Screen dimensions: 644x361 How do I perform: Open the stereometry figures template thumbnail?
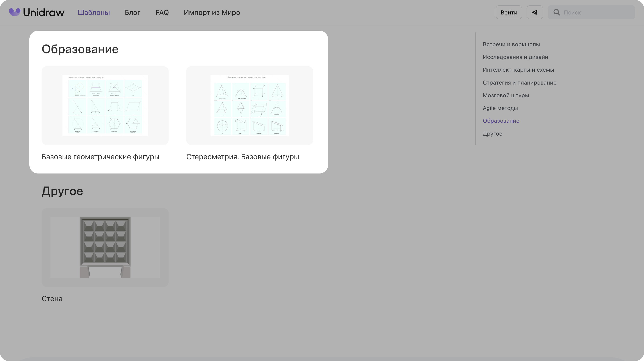click(249, 106)
